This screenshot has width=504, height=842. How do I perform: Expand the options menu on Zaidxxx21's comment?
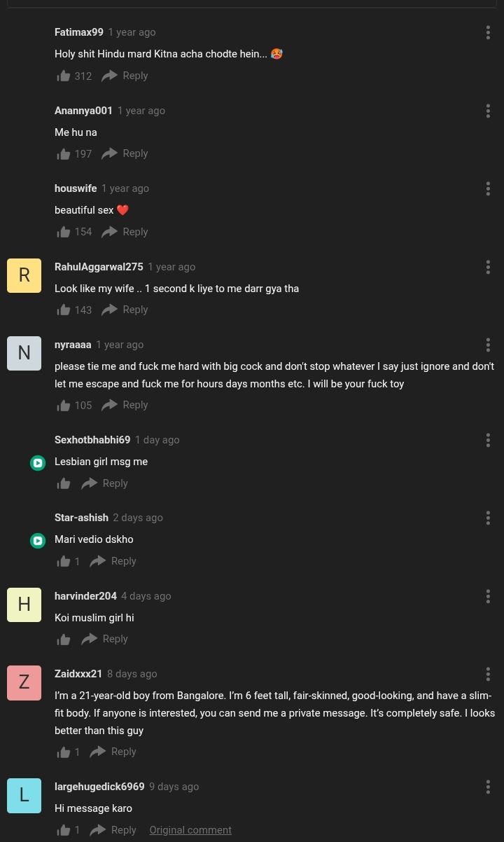click(488, 674)
